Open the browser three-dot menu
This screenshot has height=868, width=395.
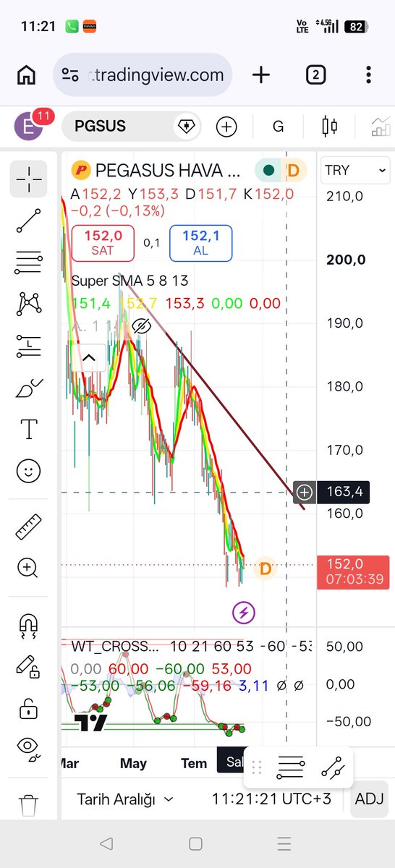[x=370, y=75]
